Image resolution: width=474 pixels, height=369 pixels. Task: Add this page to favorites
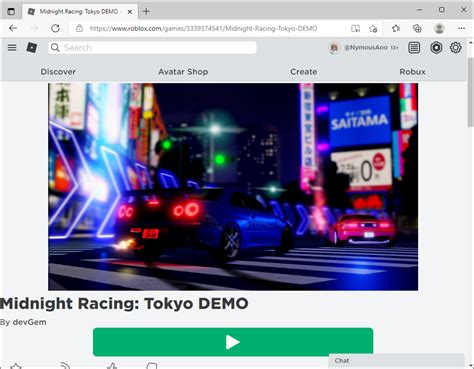pos(373,29)
